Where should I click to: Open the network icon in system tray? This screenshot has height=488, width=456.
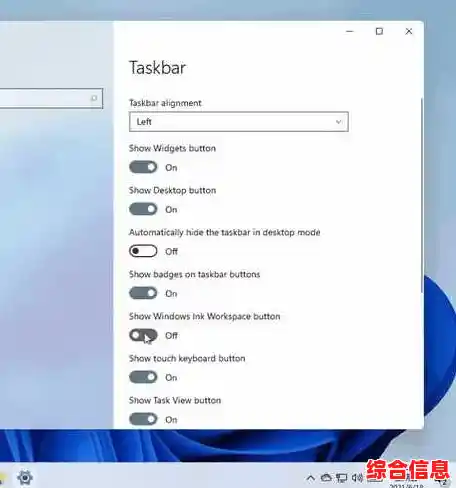pos(342,478)
